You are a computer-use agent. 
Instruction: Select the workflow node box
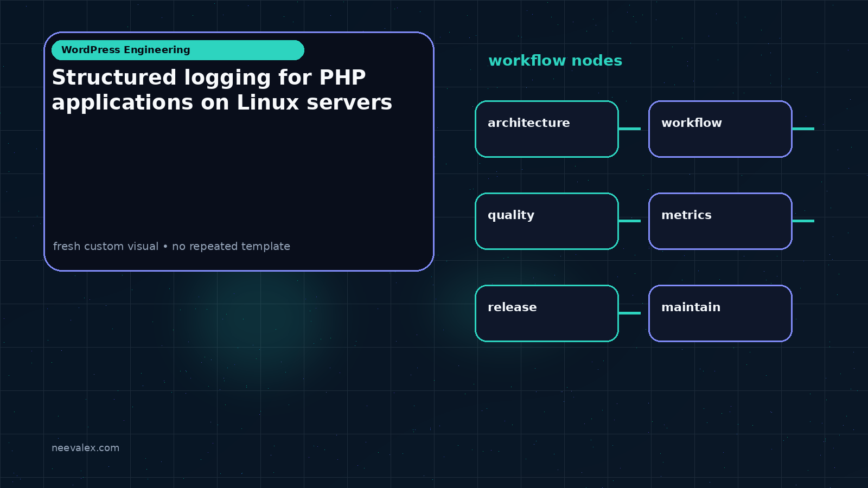(x=720, y=129)
